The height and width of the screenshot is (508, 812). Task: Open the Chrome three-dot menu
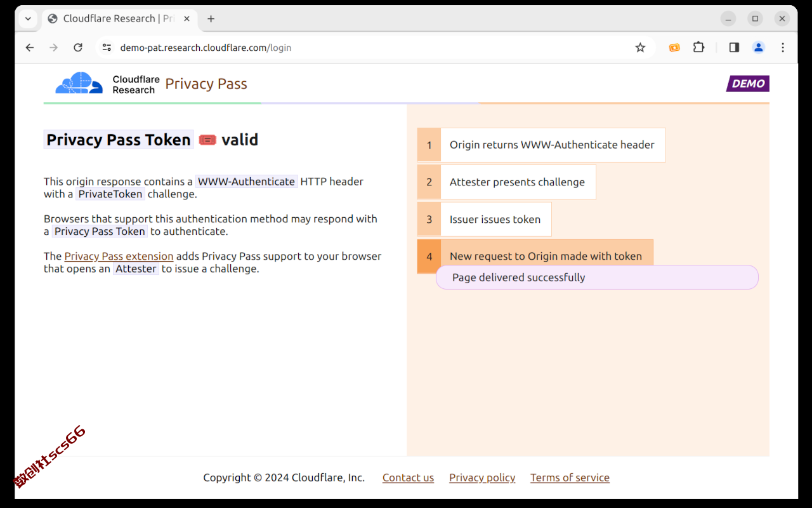tap(783, 48)
